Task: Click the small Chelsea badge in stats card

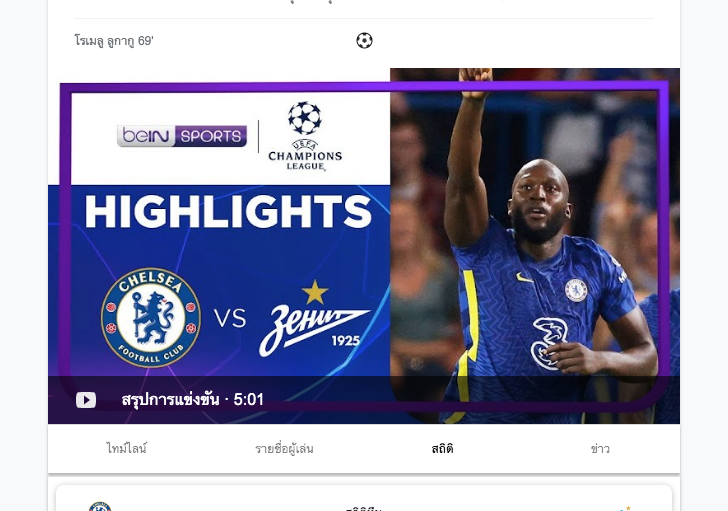Action: pyautogui.click(x=100, y=506)
